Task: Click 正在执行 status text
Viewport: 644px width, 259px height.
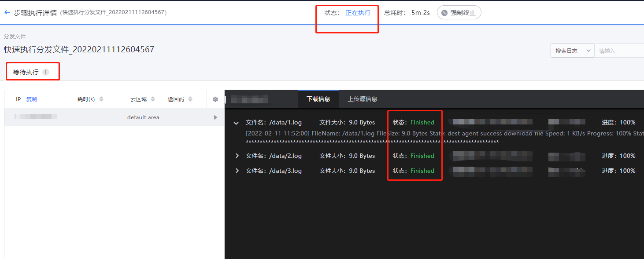Action: (358, 13)
